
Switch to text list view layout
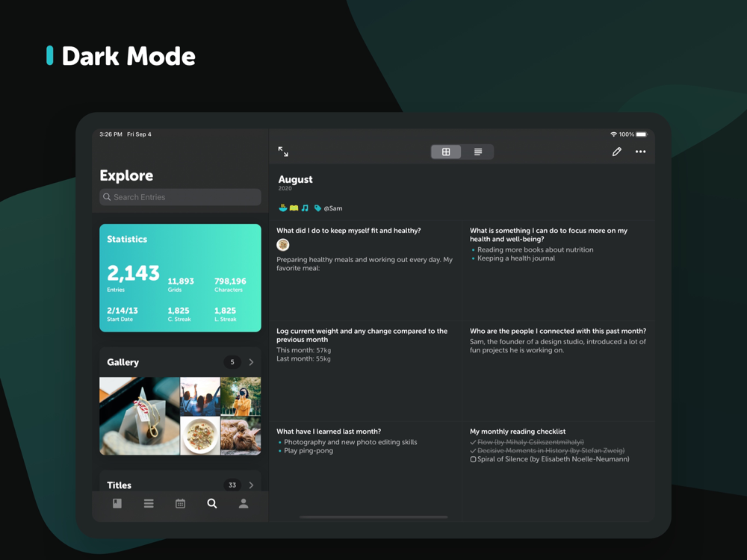[478, 152]
